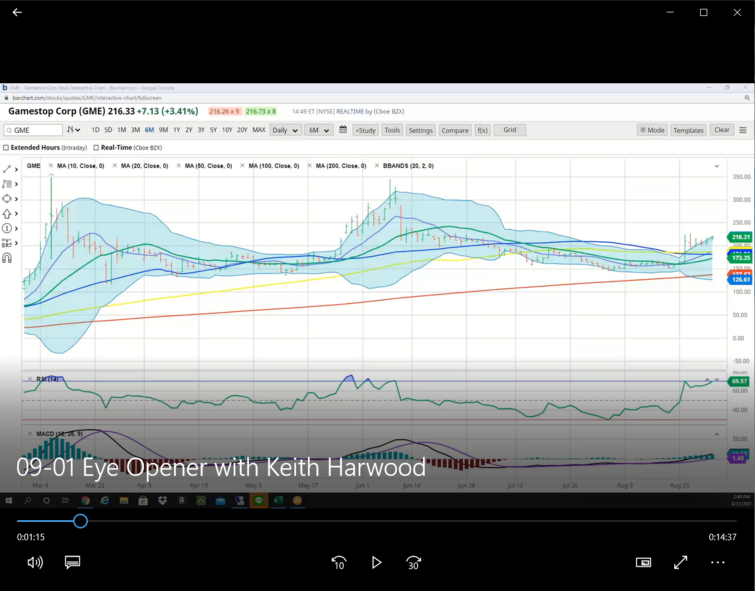The height and width of the screenshot is (591, 755).
Task: Open the Templates button
Action: 688,130
